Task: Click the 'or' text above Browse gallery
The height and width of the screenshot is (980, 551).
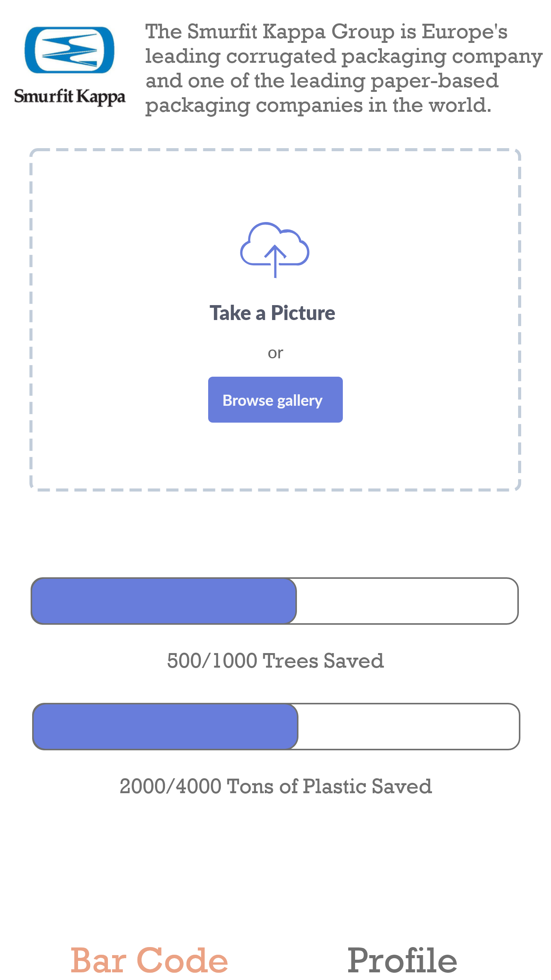Action: point(275,353)
